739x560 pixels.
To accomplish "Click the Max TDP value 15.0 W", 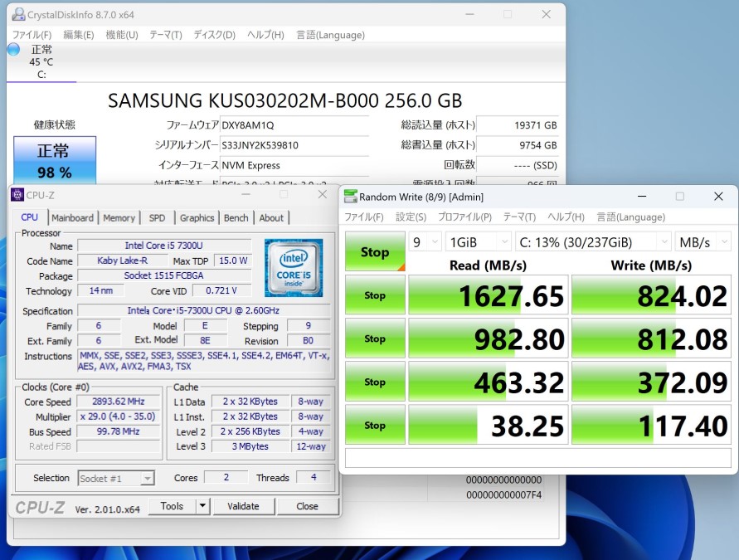I will (233, 261).
